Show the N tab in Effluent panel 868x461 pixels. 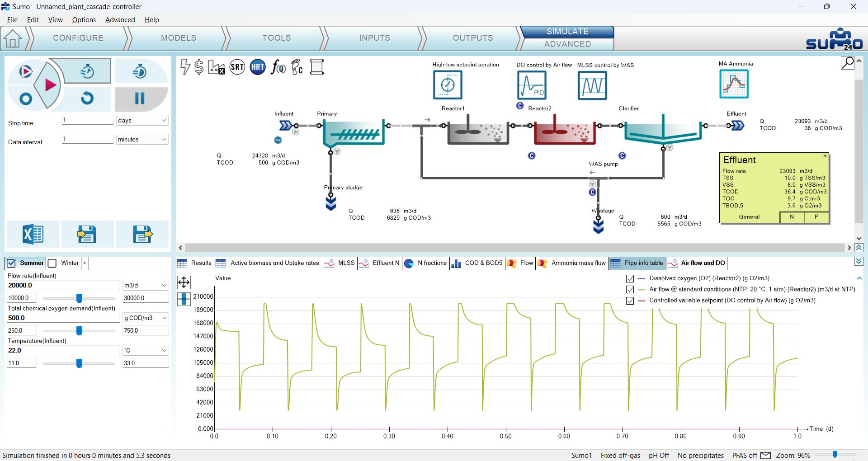[792, 217]
